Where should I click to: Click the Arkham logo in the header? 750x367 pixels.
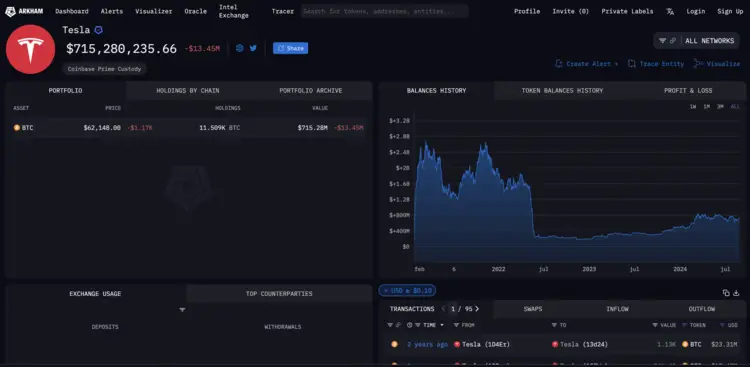pos(24,11)
